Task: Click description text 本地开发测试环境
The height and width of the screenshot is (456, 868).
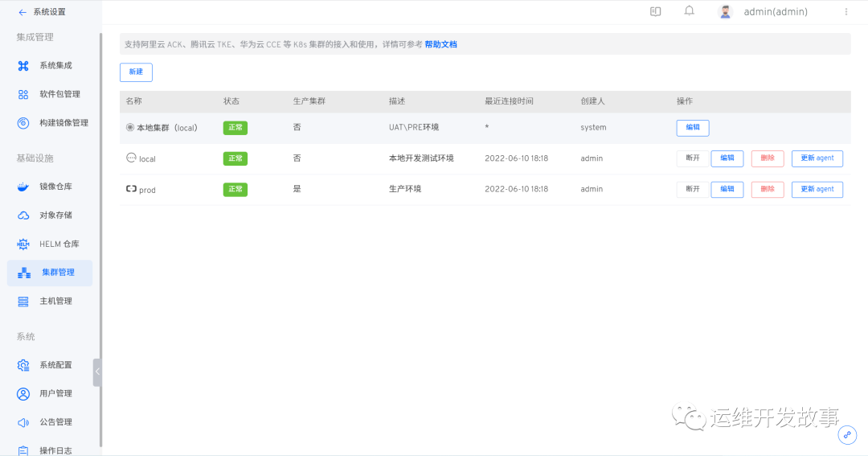Action: click(421, 158)
